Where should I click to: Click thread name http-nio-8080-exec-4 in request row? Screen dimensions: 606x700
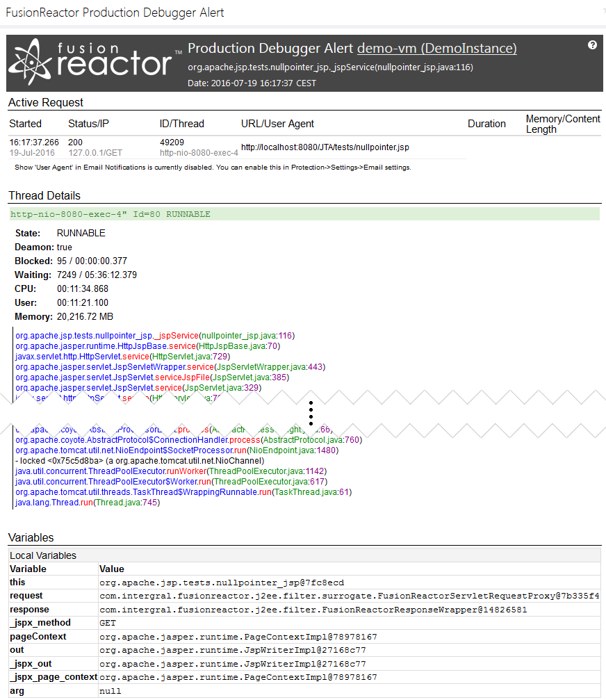[199, 153]
